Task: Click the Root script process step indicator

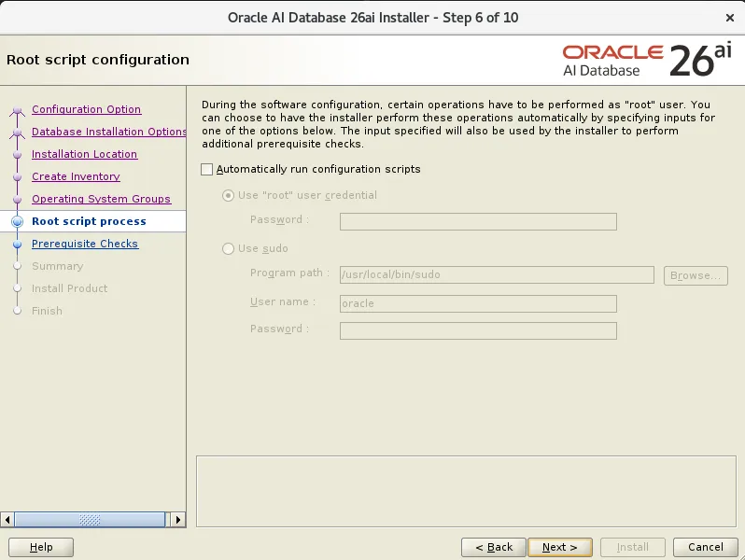Action: [x=17, y=221]
